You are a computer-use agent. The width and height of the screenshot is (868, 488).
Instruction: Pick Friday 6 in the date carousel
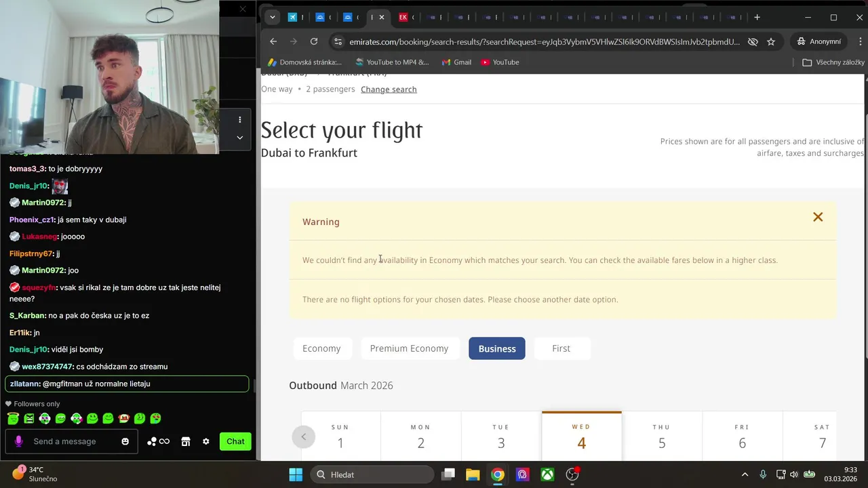click(x=742, y=436)
